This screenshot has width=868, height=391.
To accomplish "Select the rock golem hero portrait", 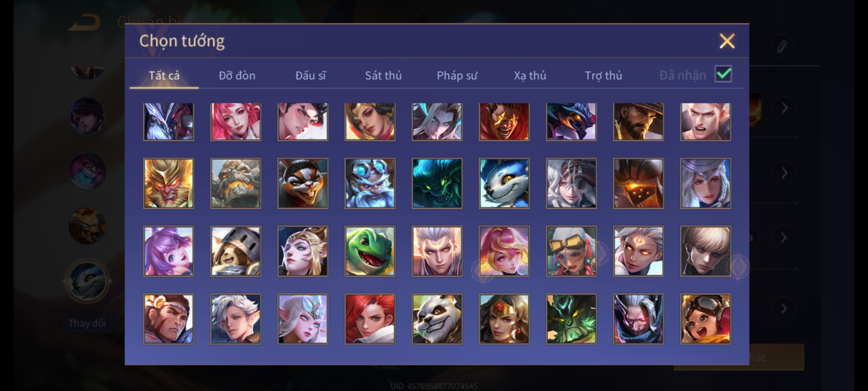I will point(235,183).
